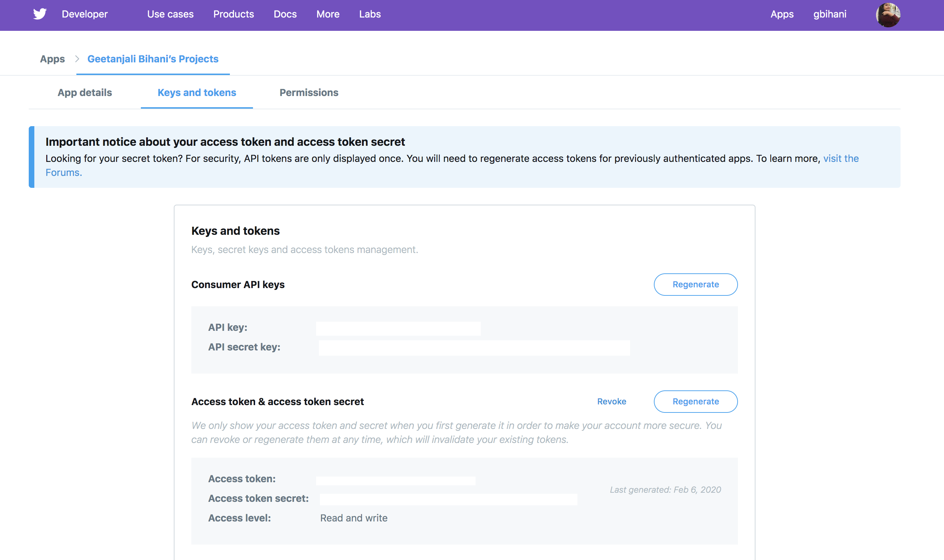Click the breadcrumb chevron after Apps

point(77,59)
